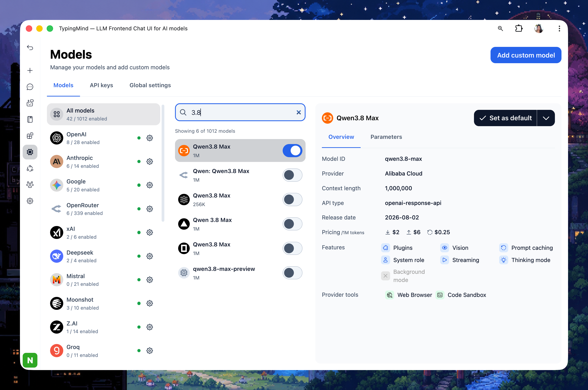Enable the qwen3.8-max-preview toggle
The image size is (588, 390).
click(x=292, y=273)
